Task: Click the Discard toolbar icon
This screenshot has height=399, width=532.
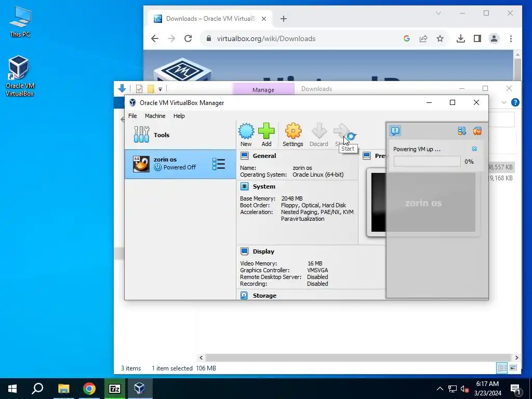Action: 318,135
